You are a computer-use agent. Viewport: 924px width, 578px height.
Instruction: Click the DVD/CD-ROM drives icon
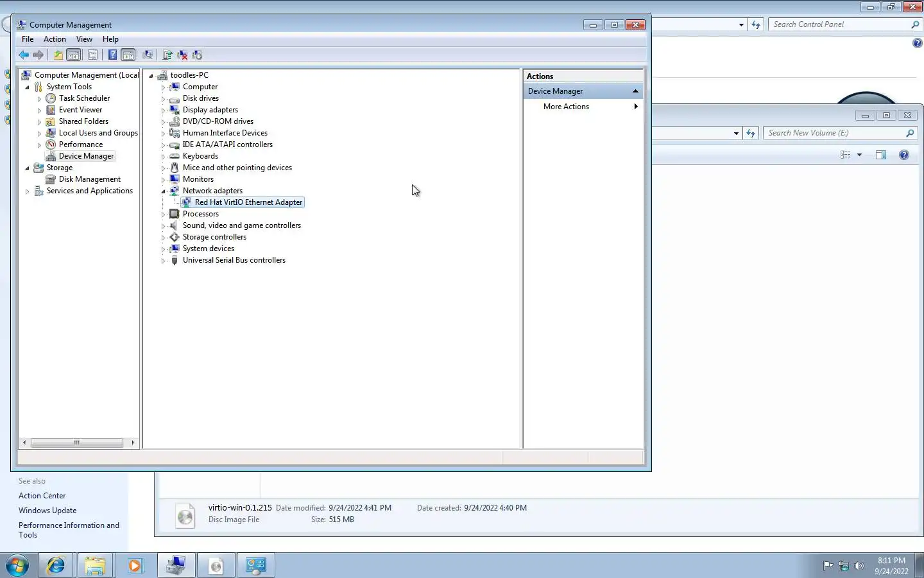coord(174,121)
